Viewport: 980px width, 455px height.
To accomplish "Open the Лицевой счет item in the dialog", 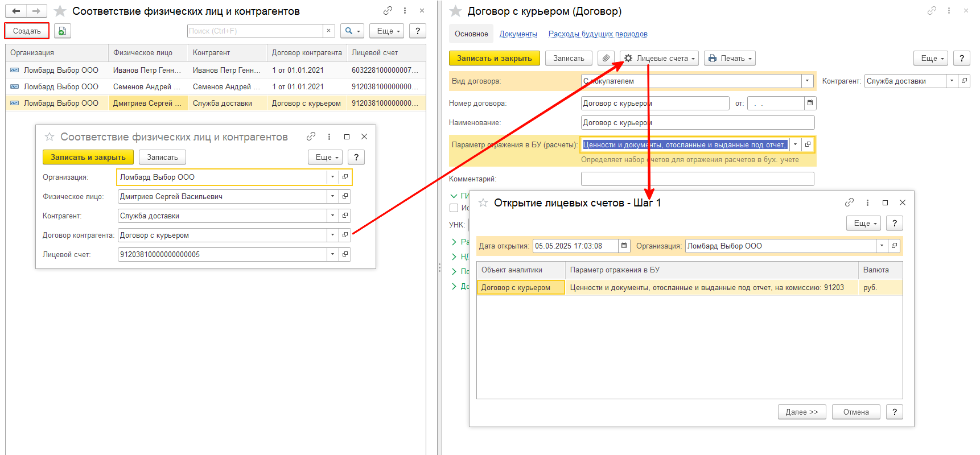I will pyautogui.click(x=345, y=254).
